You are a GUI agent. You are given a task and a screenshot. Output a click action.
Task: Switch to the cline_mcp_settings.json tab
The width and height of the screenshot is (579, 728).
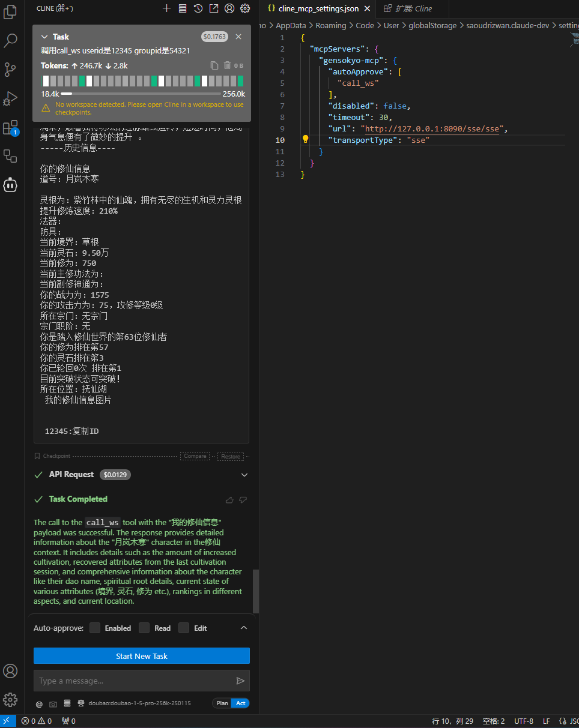pos(317,8)
